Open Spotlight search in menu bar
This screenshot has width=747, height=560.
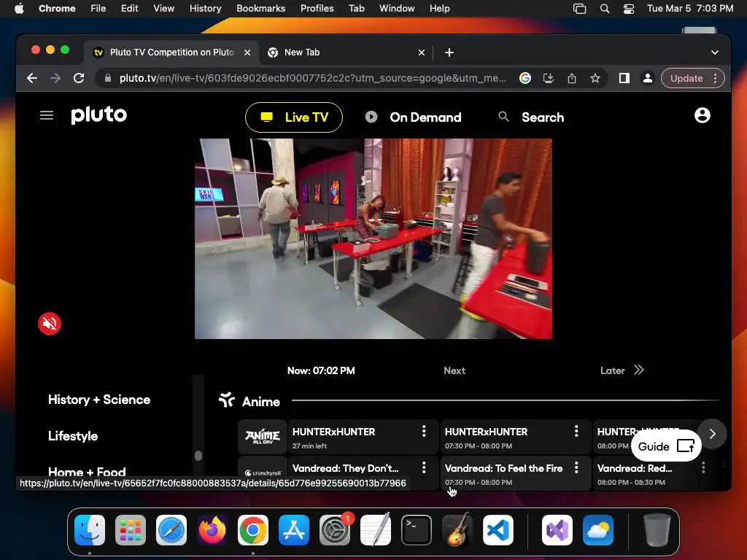[605, 8]
